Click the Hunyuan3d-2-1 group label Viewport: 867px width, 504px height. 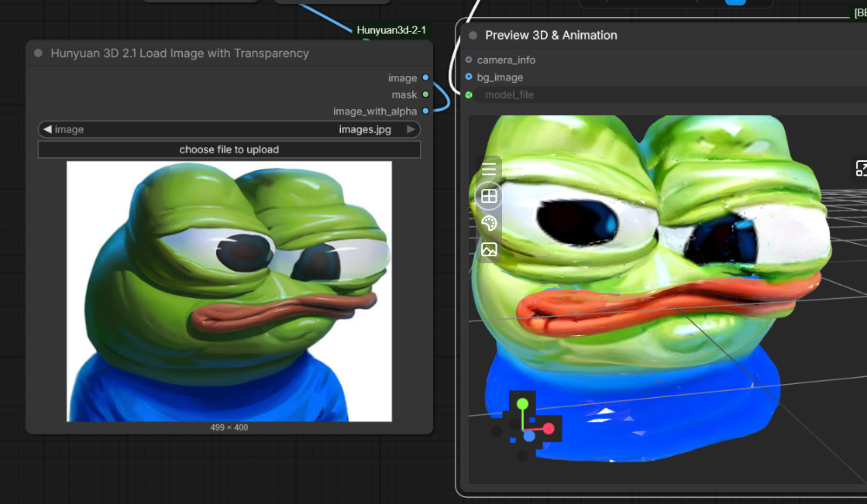pos(391,30)
